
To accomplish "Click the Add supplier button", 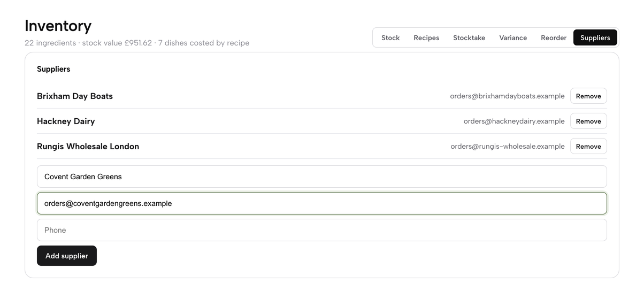I will [67, 256].
